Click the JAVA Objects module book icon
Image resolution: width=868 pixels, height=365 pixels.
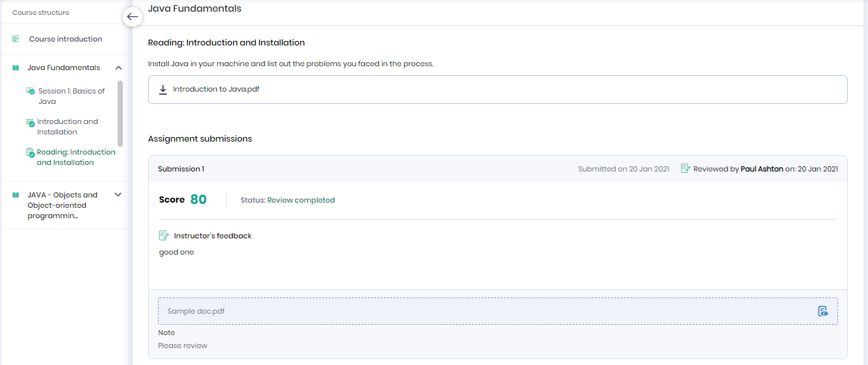16,195
